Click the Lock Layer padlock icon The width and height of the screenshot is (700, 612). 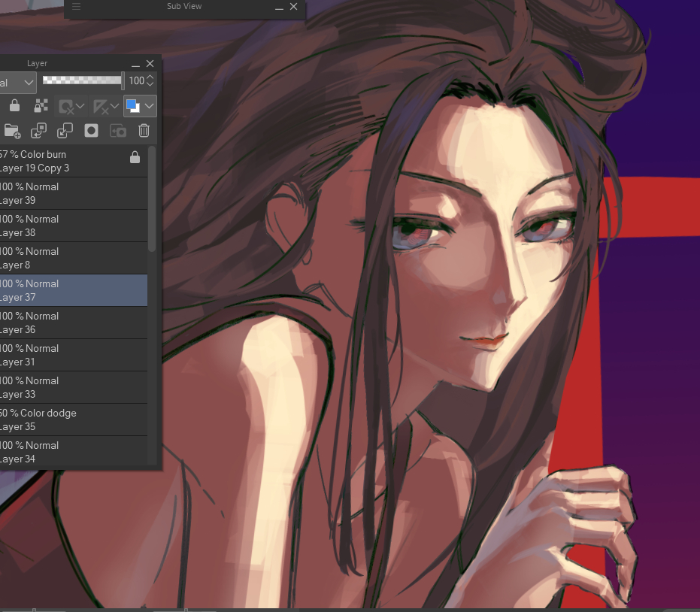click(x=14, y=106)
